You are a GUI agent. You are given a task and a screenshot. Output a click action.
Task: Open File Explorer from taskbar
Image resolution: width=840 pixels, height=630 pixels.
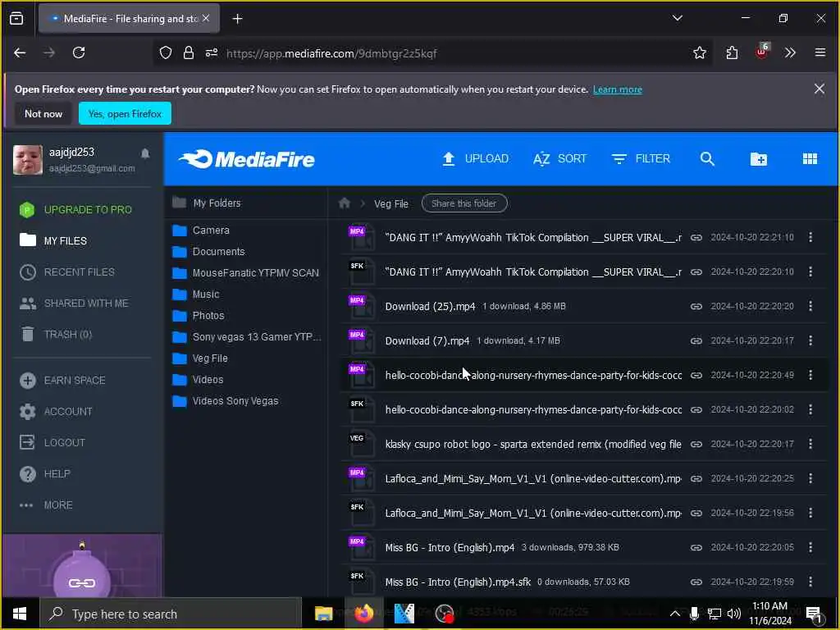coord(323,614)
